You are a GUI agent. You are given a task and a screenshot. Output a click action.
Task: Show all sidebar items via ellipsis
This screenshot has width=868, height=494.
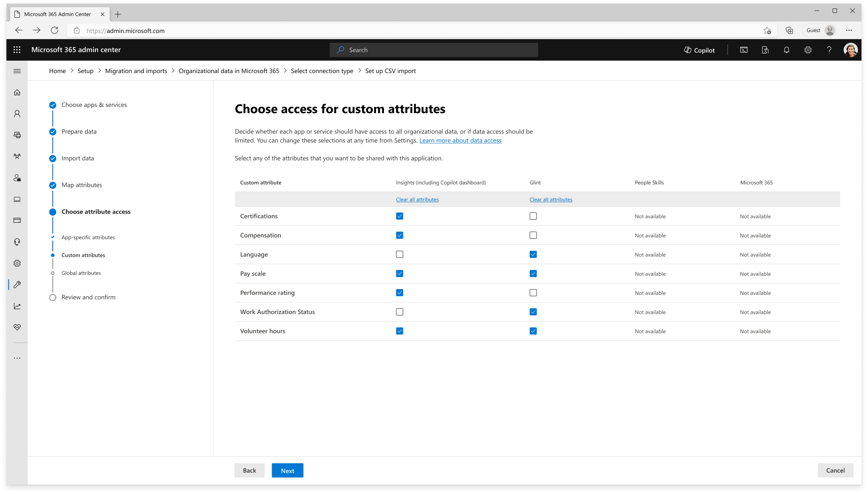click(x=17, y=358)
